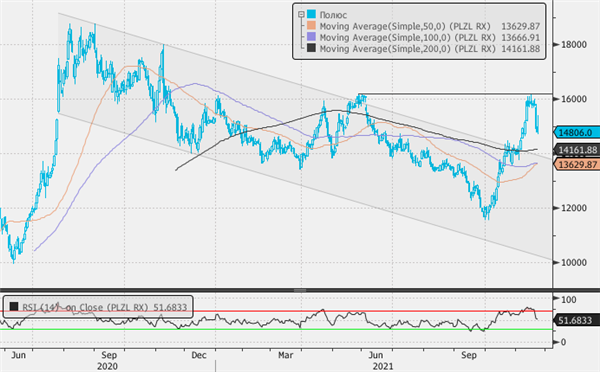This screenshot has height=372, width=600.
Task: Click the 14161.88 price axis tag
Action: 577,150
